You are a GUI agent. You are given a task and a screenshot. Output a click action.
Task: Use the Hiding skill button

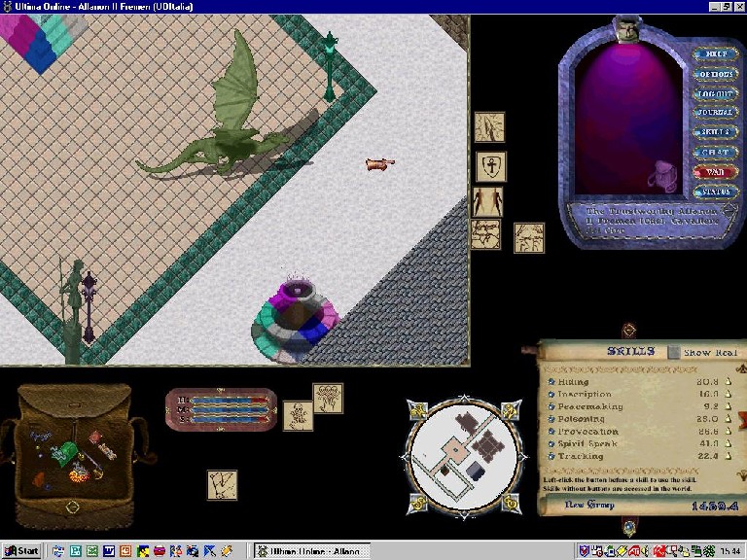[551, 382]
